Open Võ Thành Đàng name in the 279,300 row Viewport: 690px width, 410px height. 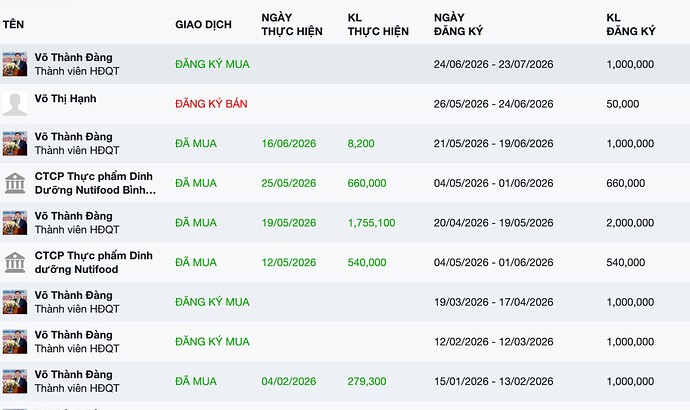73,374
